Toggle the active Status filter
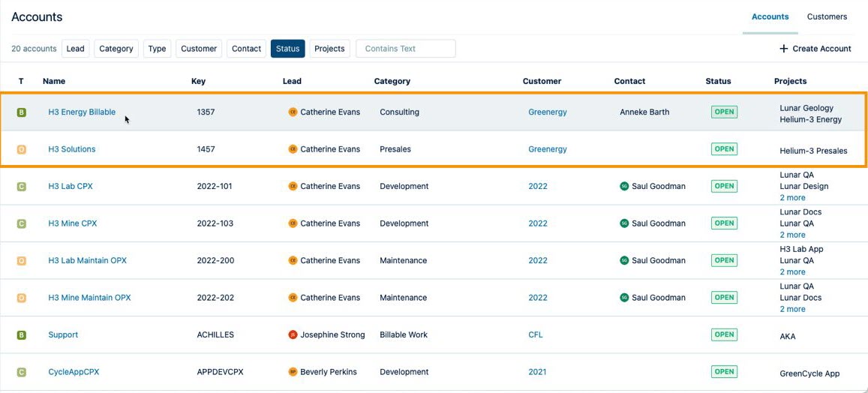The image size is (868, 393). tap(287, 49)
